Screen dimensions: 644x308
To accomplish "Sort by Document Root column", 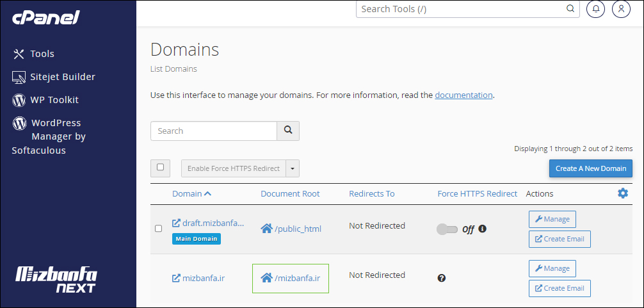I will (290, 194).
